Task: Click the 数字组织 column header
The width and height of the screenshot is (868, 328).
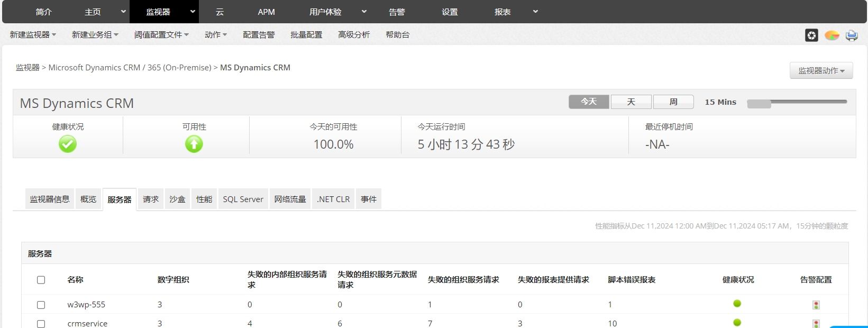Action: 173,280
